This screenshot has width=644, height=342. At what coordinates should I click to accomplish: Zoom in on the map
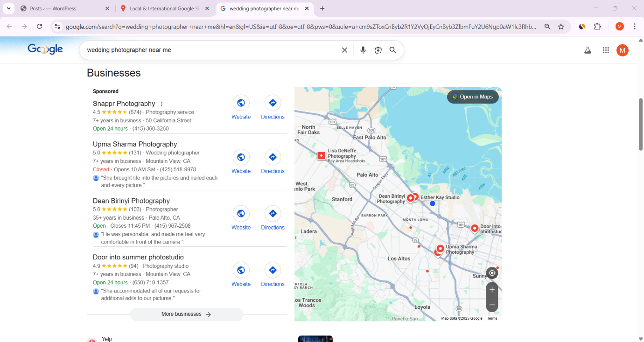(492, 290)
